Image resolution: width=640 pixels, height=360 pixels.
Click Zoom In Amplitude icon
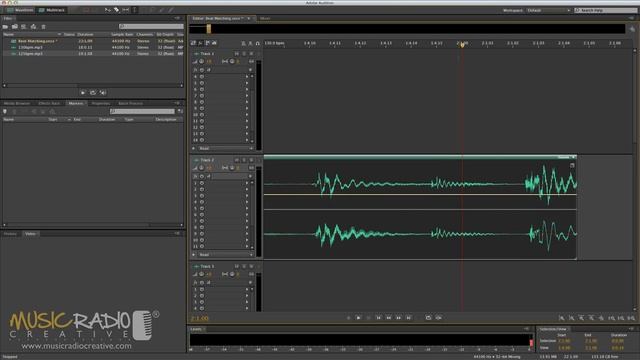[562, 318]
